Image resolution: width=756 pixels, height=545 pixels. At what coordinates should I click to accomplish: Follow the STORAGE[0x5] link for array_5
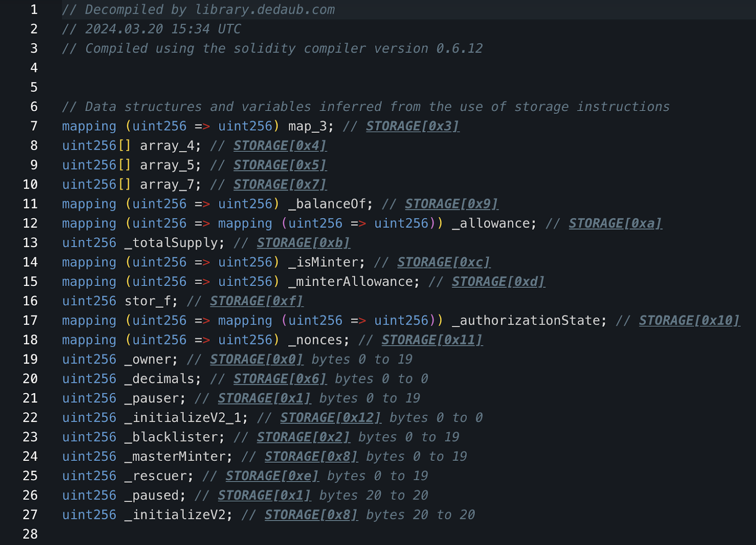[280, 165]
